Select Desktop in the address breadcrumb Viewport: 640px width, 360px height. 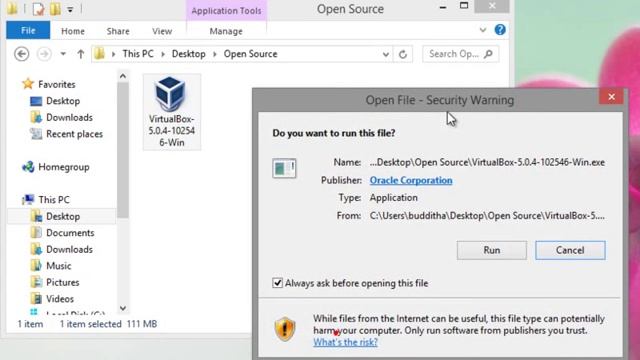[x=189, y=54]
